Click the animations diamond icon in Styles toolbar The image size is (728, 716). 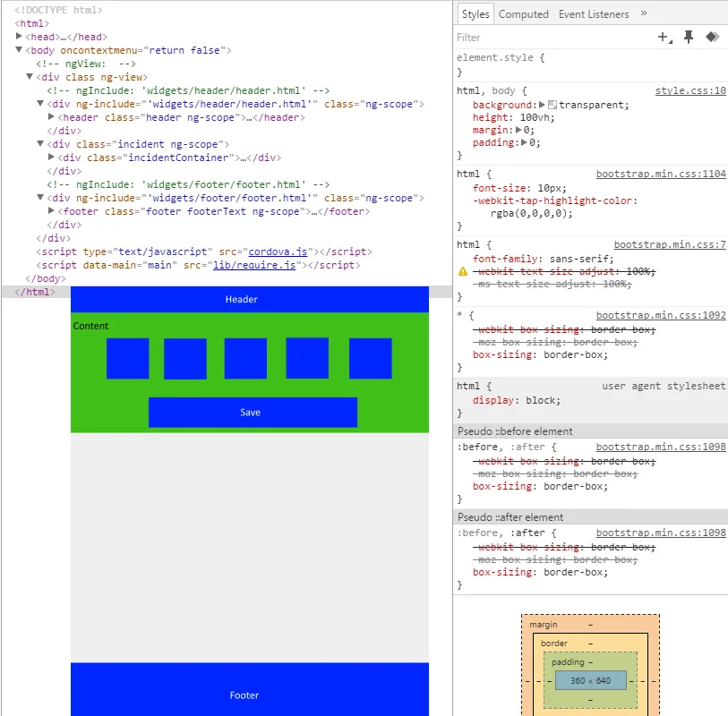click(712, 37)
